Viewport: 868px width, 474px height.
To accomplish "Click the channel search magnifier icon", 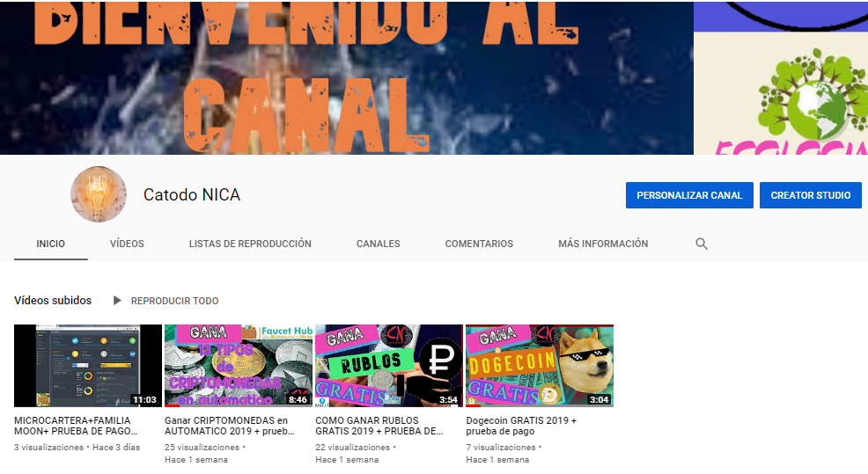I will pos(702,244).
